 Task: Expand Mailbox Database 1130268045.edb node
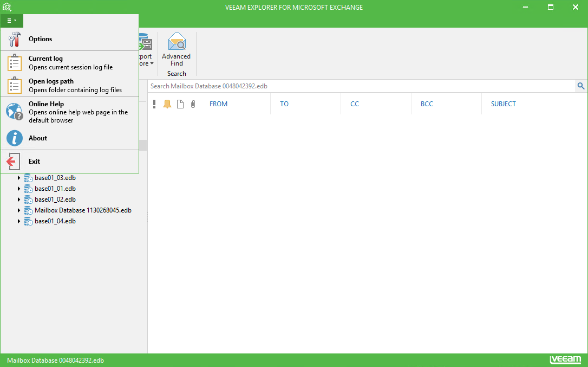point(19,210)
